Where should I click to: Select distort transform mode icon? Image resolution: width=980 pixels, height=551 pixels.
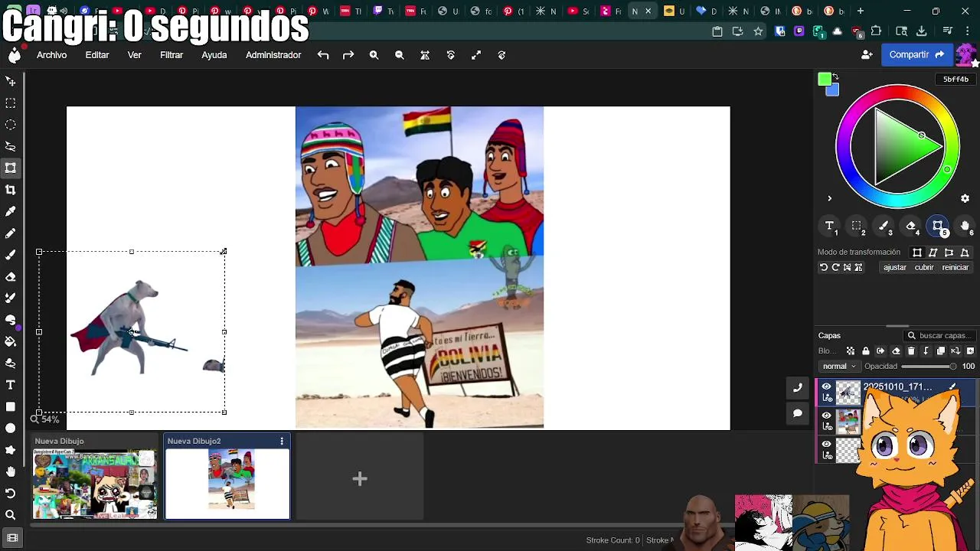[949, 253]
